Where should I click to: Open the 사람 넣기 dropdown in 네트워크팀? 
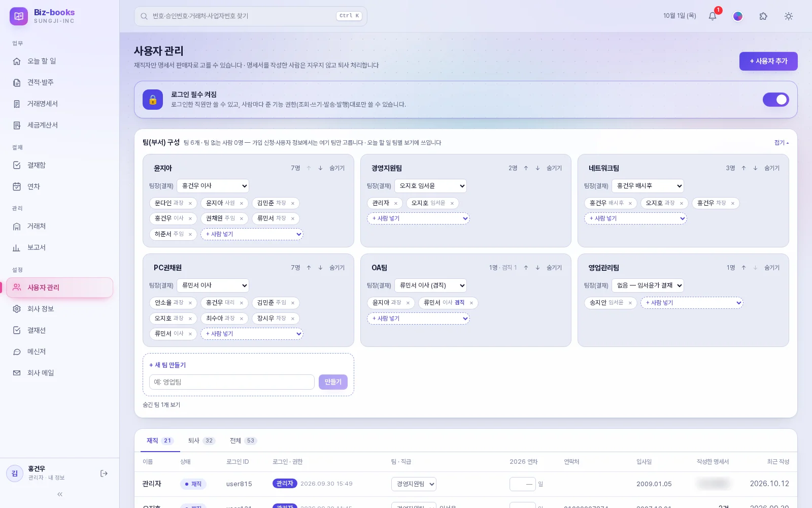click(x=635, y=218)
